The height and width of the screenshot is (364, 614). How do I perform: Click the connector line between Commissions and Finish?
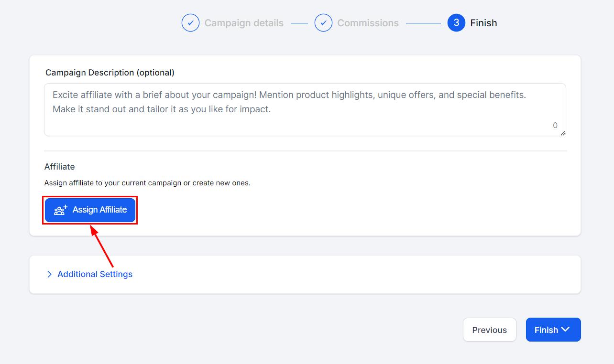[x=423, y=23]
